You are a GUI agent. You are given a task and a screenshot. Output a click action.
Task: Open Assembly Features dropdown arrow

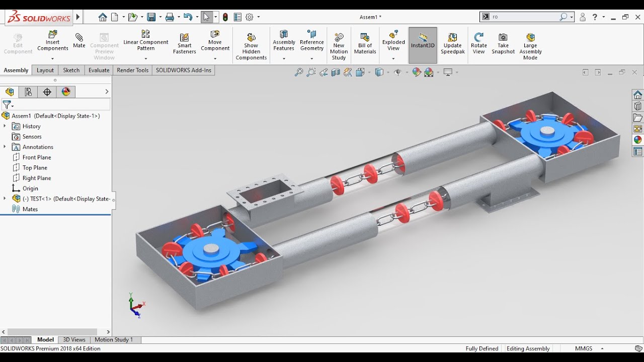coord(284,59)
